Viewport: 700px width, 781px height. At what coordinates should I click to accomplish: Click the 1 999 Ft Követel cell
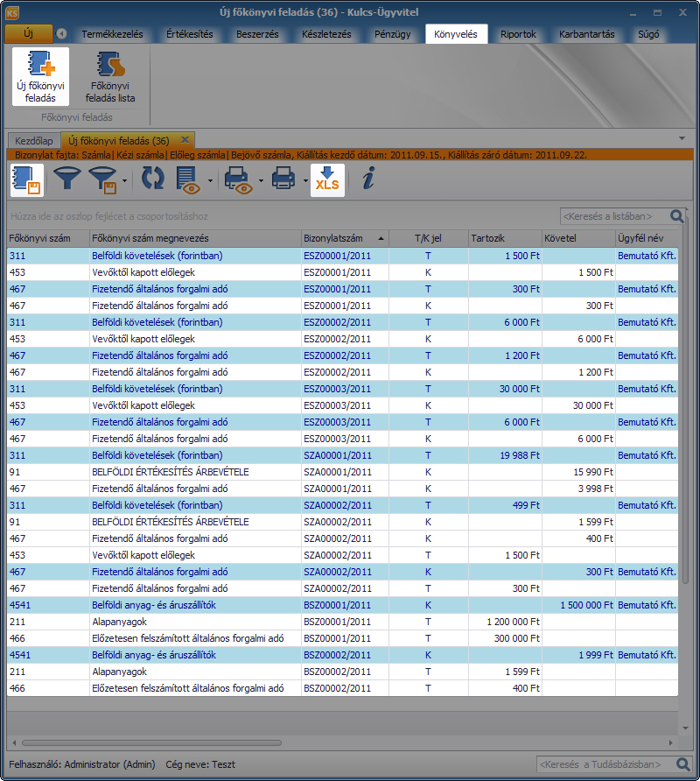coord(578,655)
